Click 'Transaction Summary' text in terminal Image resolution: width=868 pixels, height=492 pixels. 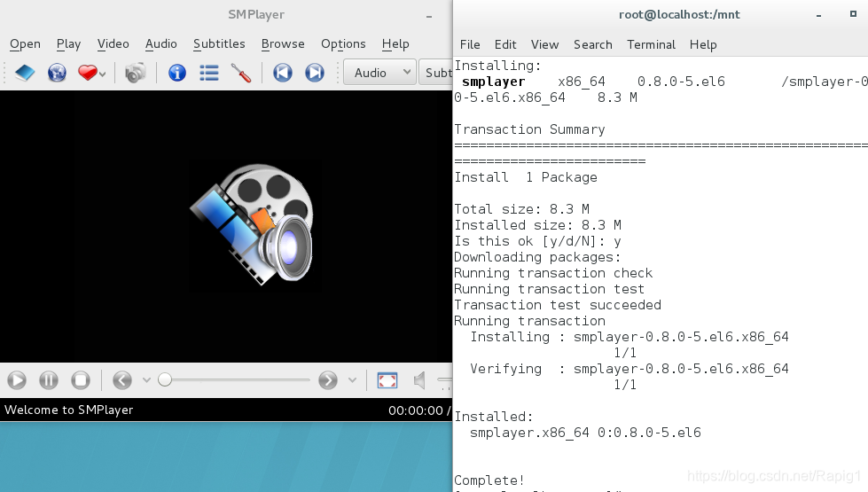(530, 129)
